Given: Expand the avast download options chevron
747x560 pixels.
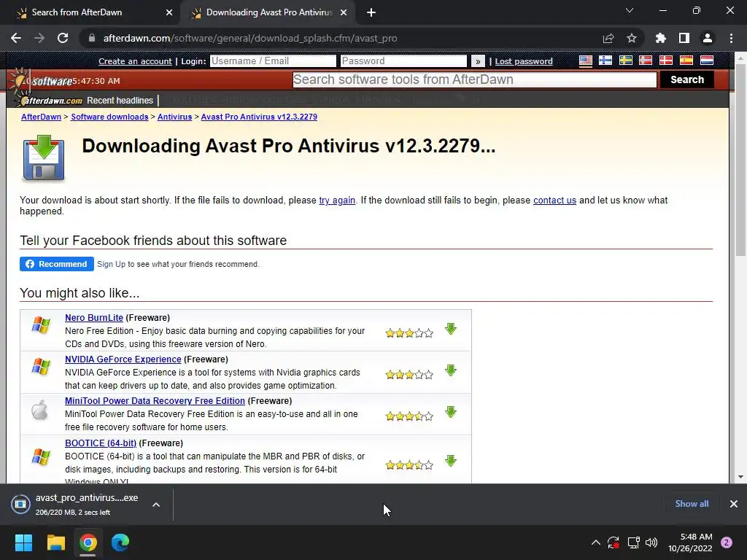Looking at the screenshot, I should [156, 505].
